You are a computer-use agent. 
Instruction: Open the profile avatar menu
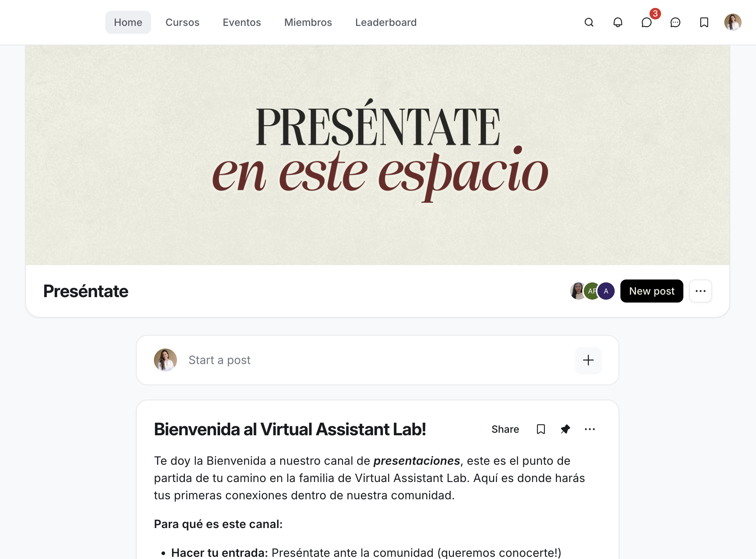pos(733,22)
